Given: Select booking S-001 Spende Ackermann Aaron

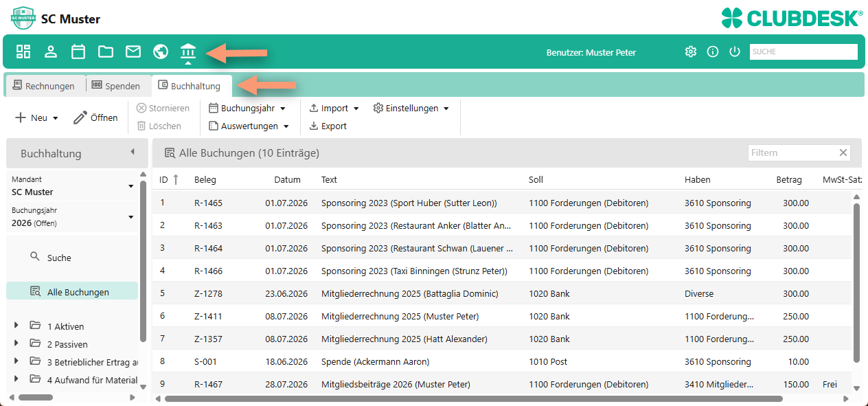Looking at the screenshot, I should click(502, 361).
